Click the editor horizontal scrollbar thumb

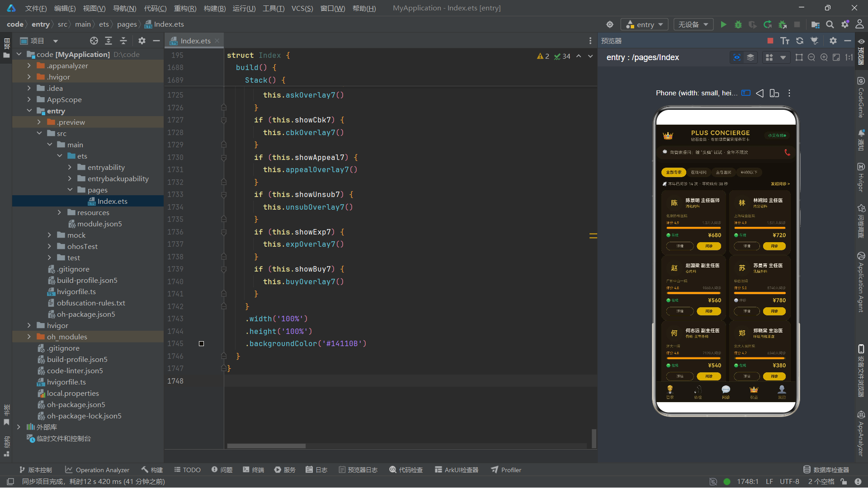(266, 446)
